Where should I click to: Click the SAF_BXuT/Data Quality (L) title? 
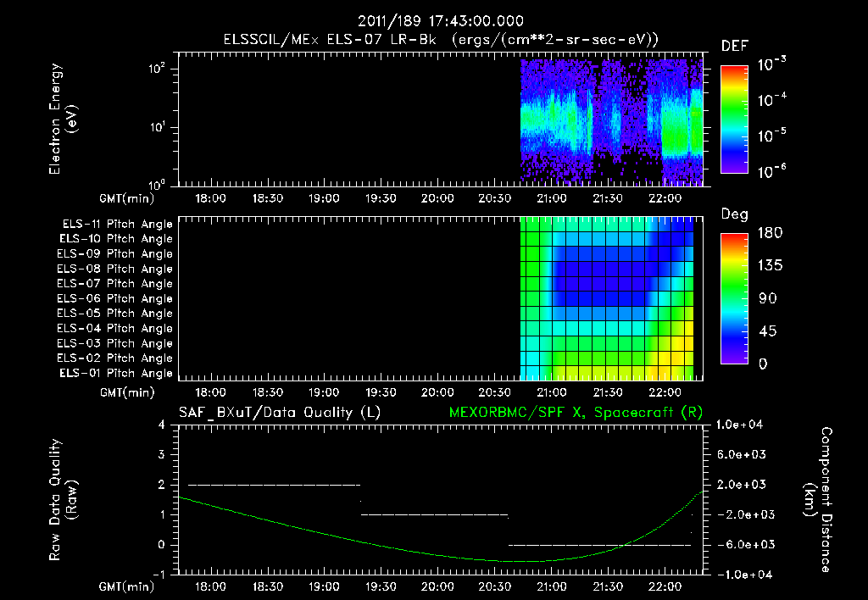pos(280,413)
